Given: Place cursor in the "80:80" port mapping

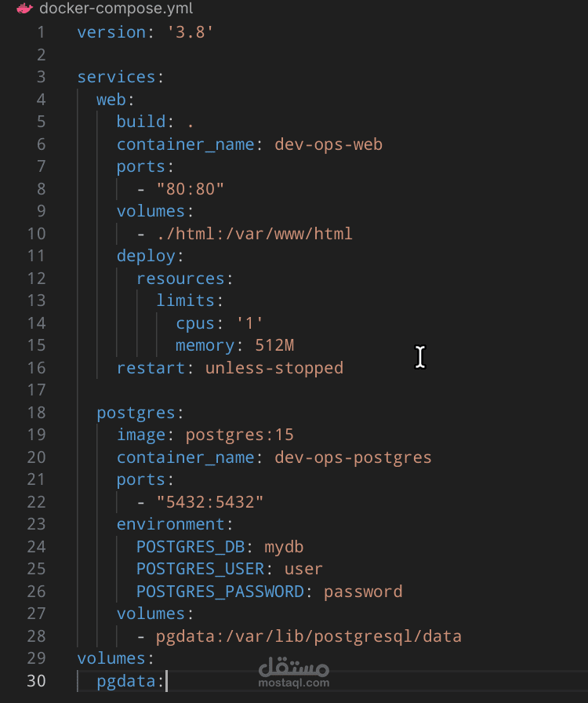Looking at the screenshot, I should (x=191, y=189).
